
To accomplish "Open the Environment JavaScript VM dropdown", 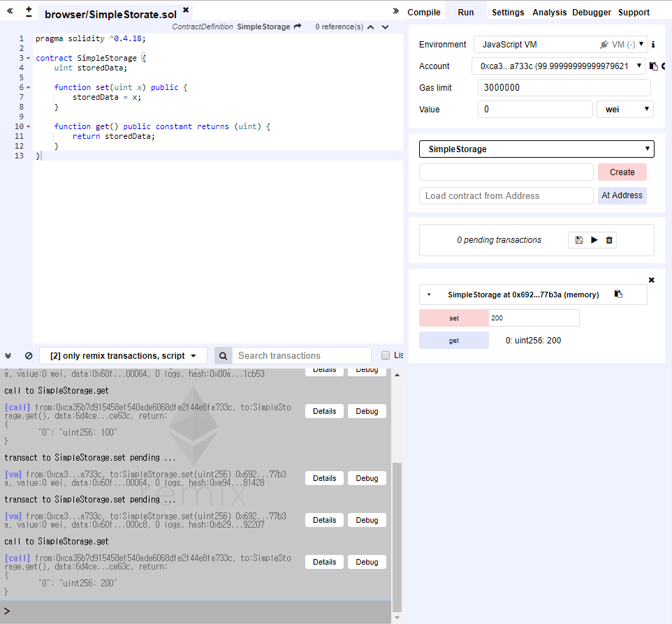I will (x=560, y=44).
